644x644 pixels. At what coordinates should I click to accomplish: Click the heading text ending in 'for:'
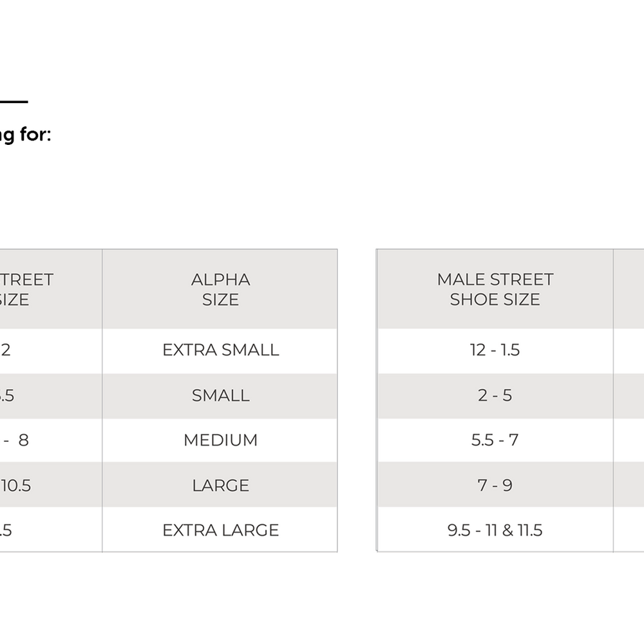coord(26,135)
